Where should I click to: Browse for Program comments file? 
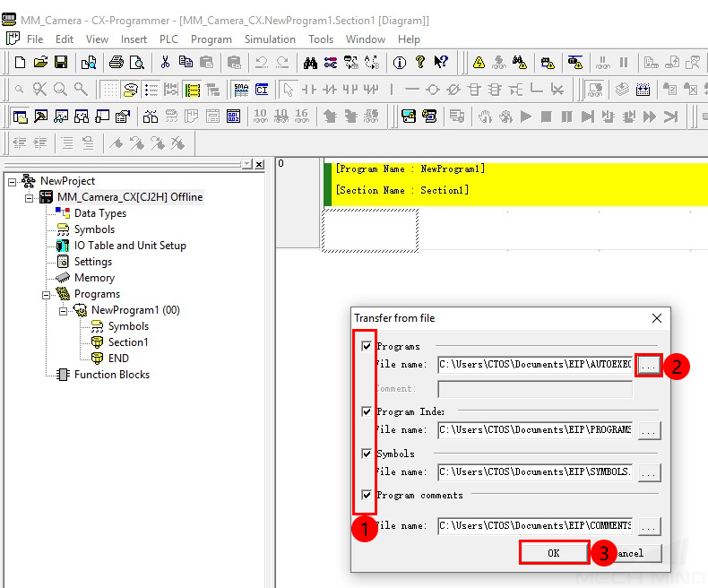650,526
